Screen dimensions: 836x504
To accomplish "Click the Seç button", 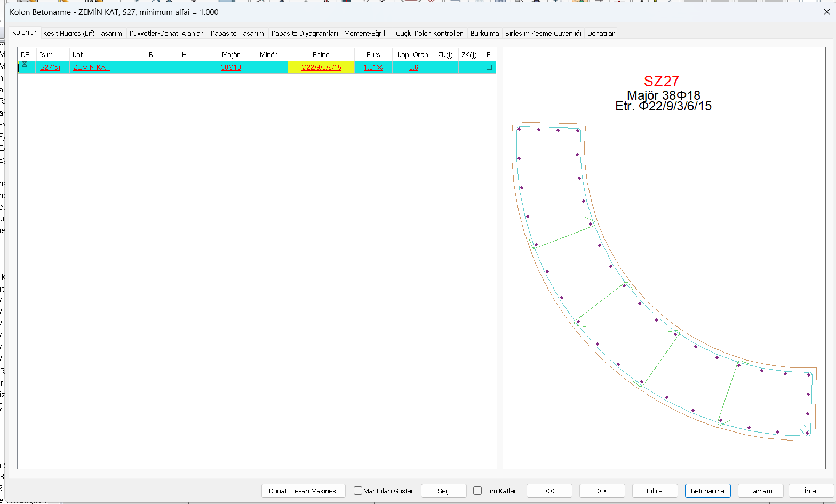I will pos(443,491).
